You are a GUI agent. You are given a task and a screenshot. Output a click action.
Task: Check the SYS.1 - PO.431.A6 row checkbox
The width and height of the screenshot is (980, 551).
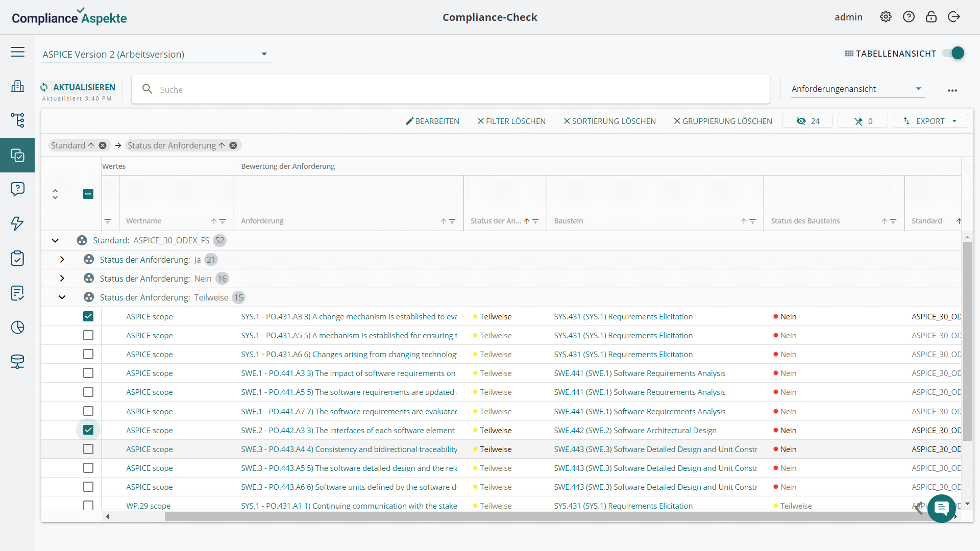[88, 354]
